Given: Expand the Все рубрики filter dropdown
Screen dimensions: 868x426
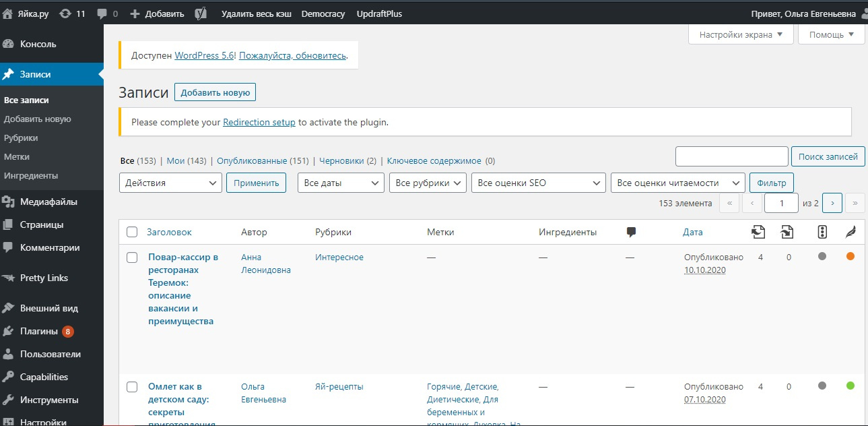Looking at the screenshot, I should [428, 183].
